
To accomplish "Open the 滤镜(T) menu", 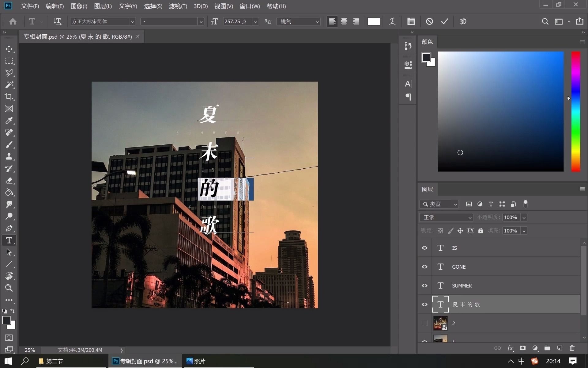I will pos(178,6).
